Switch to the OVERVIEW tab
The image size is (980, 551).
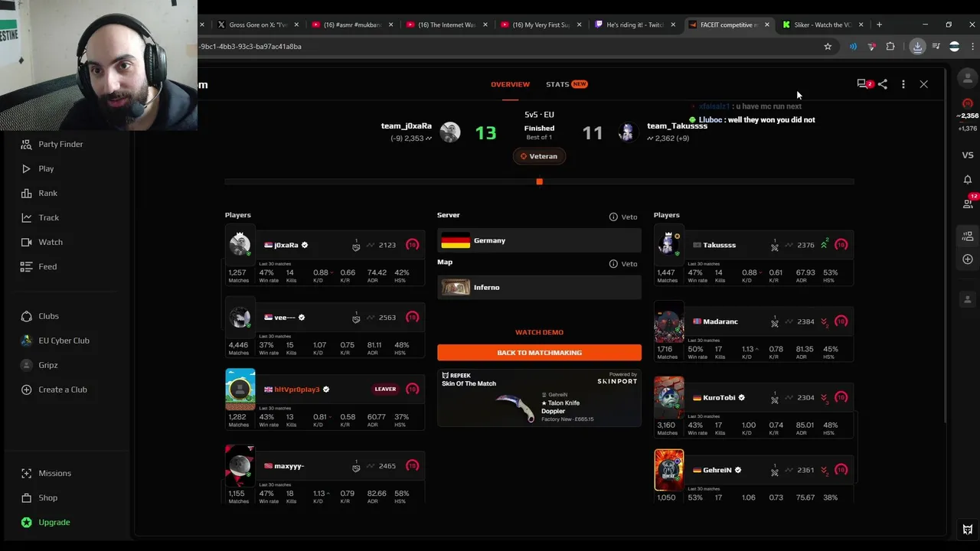(x=510, y=84)
